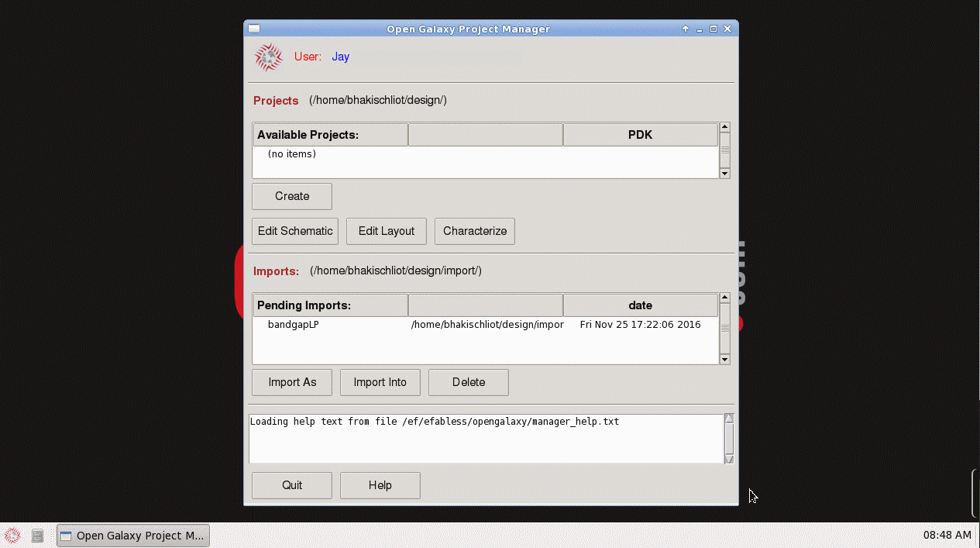Click the Create button
Viewport: 980px width, 548px height.
tap(292, 196)
